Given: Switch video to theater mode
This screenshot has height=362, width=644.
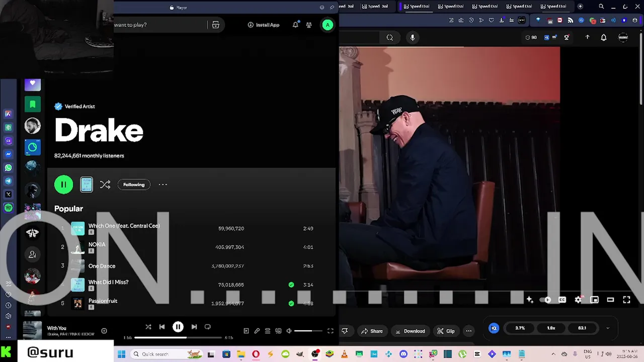Looking at the screenshot, I should [610, 300].
